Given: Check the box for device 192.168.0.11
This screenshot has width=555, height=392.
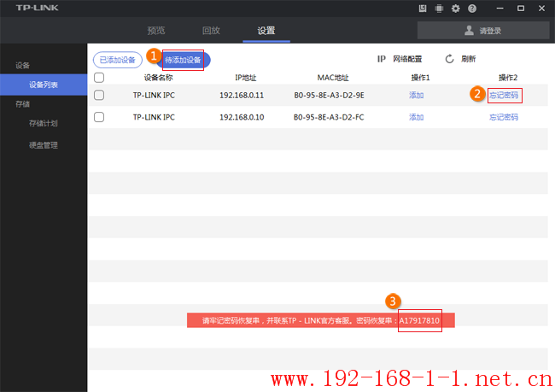Looking at the screenshot, I should coord(99,95).
